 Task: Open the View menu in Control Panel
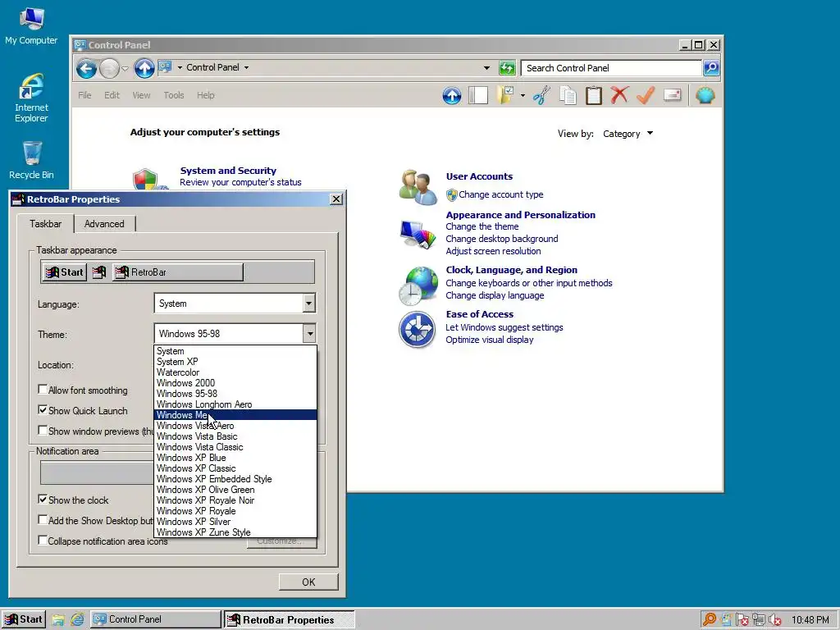point(141,95)
